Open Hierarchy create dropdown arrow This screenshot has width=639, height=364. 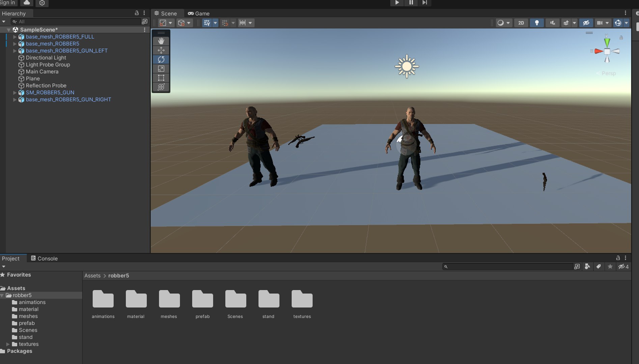[4, 22]
